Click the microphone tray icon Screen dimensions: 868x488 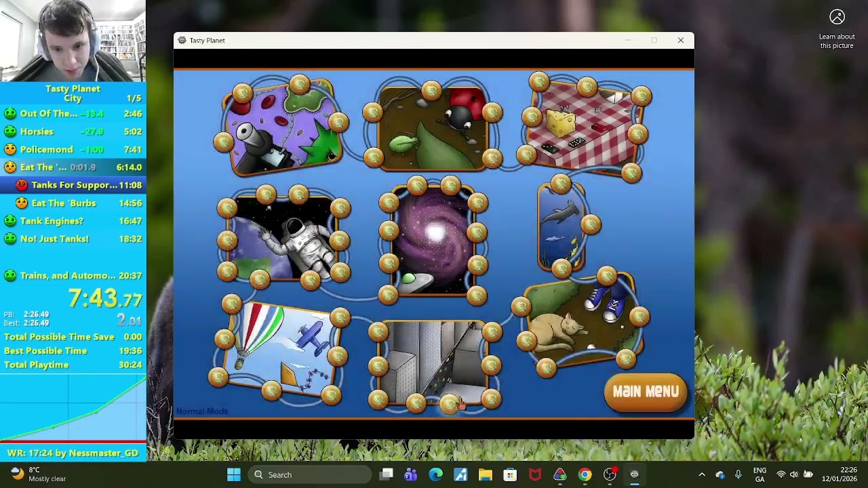coord(738,474)
